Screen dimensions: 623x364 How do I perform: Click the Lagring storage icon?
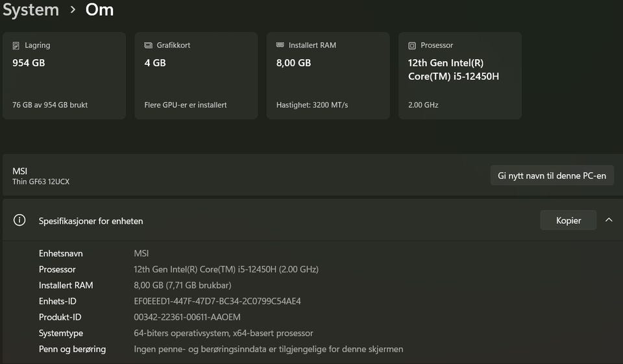click(16, 45)
